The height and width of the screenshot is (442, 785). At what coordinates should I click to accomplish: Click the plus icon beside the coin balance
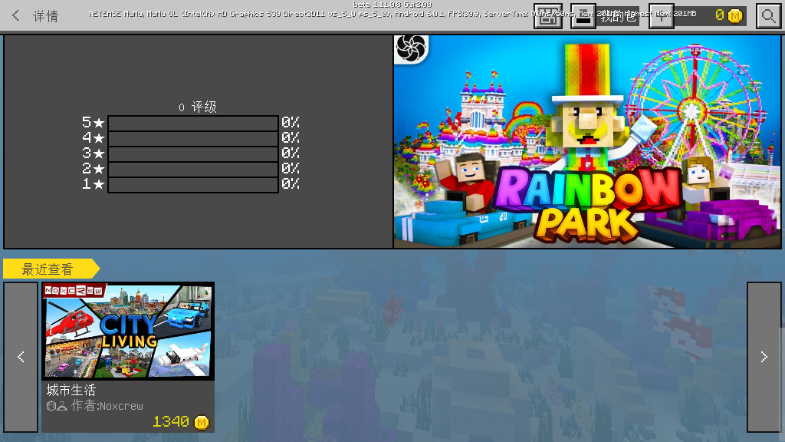(x=661, y=16)
